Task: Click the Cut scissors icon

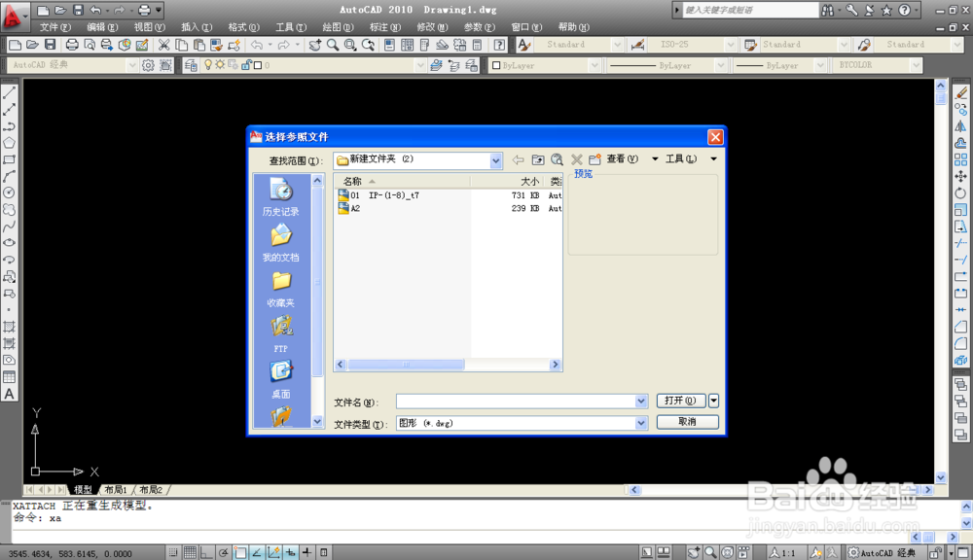Action: click(163, 45)
